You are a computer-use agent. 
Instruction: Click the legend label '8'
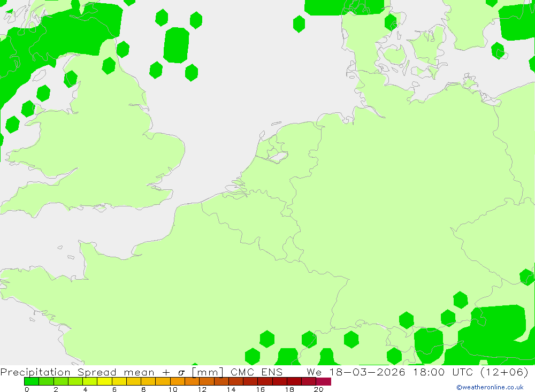click(143, 389)
